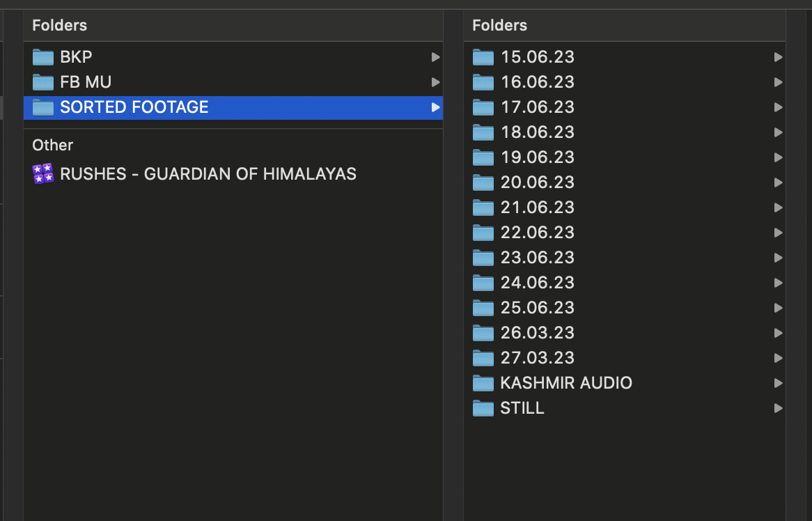This screenshot has height=521, width=812.
Task: Expand the BKP folder arrow
Action: [435, 57]
